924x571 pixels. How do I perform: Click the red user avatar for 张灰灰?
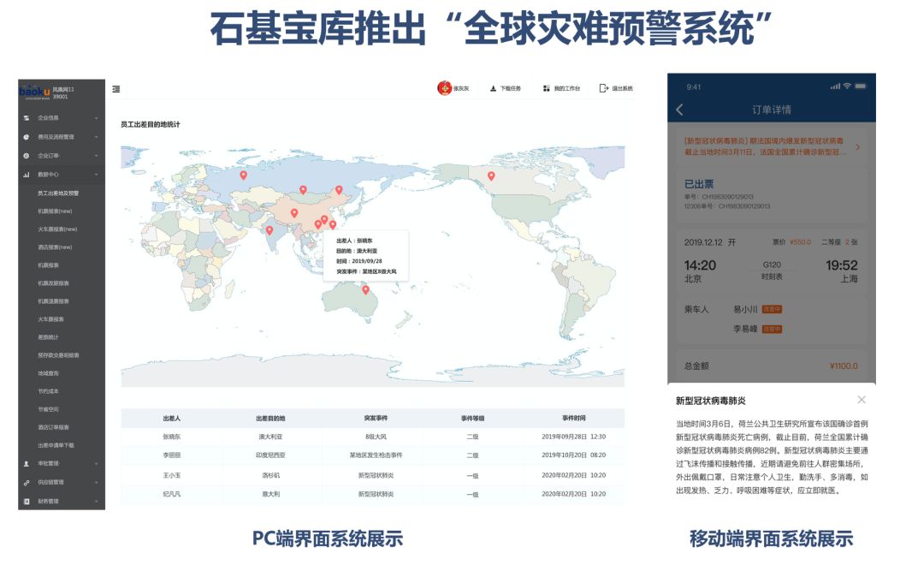coord(444,88)
